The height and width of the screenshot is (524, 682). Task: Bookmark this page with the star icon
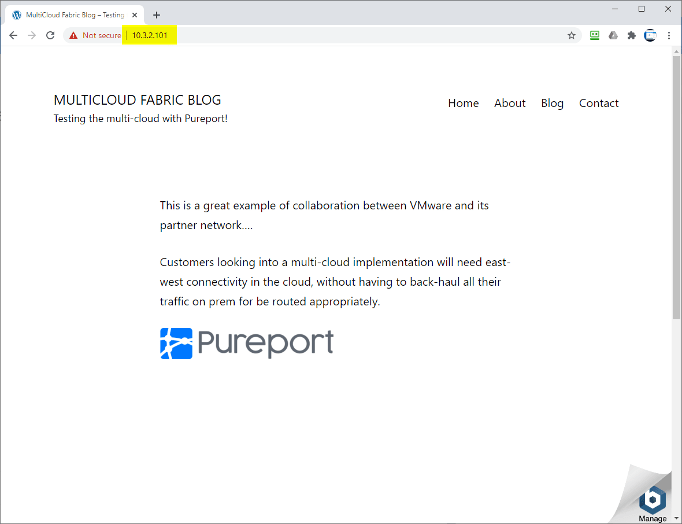tap(572, 35)
